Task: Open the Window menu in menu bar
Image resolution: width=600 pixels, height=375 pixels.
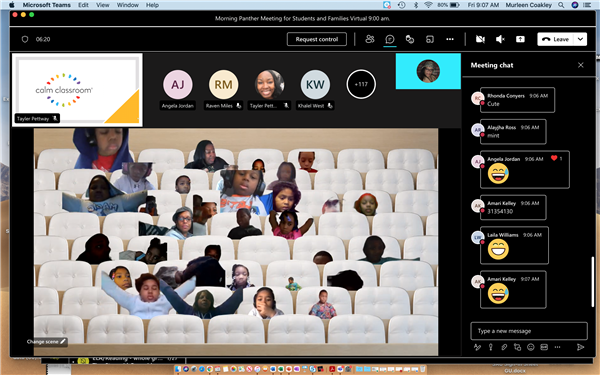Action: [x=127, y=5]
